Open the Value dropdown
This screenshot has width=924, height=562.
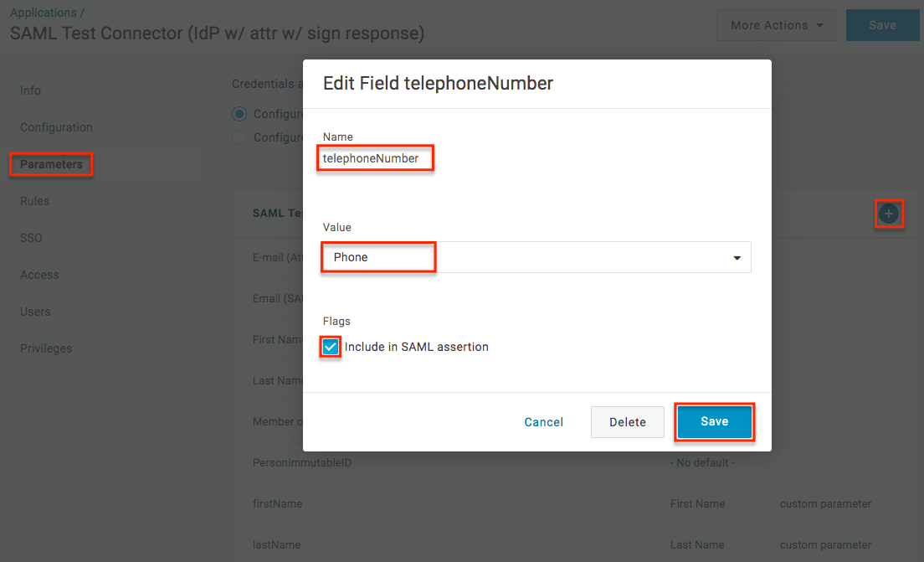tap(736, 257)
